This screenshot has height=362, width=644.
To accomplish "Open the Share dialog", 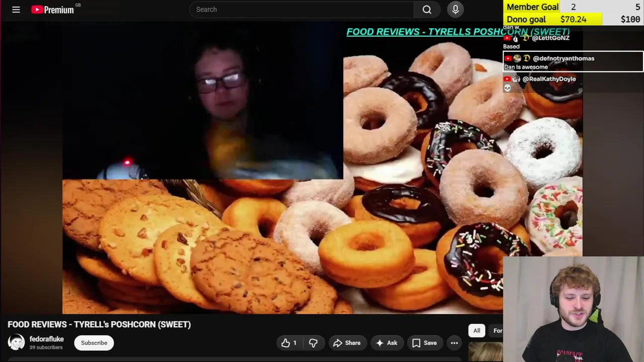I will tap(347, 343).
